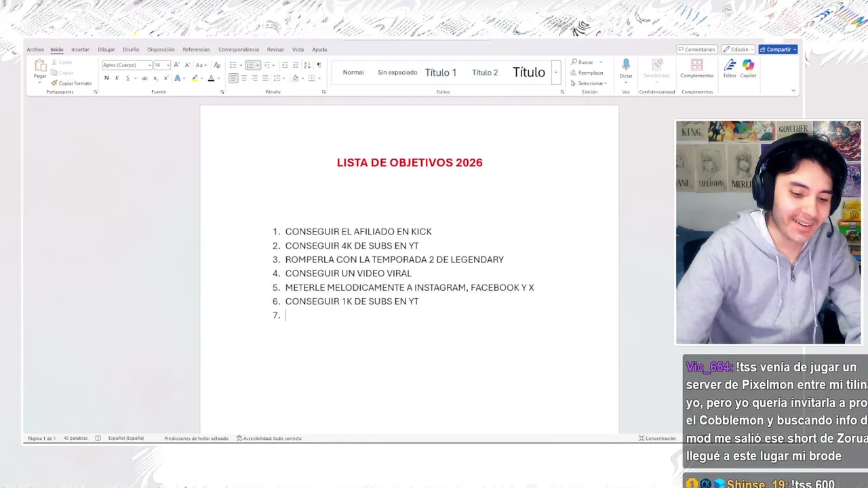868x488 pixels.
Task: Expand the styles gallery
Action: (x=555, y=73)
